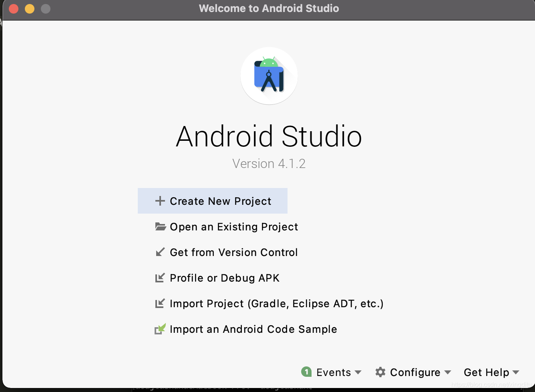The image size is (535, 392).
Task: Expand the Get Help dropdown arrow
Action: (x=516, y=372)
